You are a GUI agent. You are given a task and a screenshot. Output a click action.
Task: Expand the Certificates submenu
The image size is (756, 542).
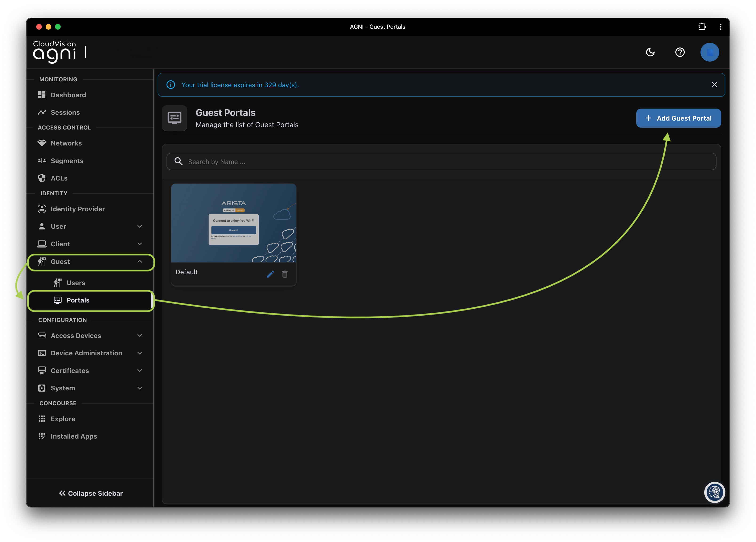tap(140, 370)
